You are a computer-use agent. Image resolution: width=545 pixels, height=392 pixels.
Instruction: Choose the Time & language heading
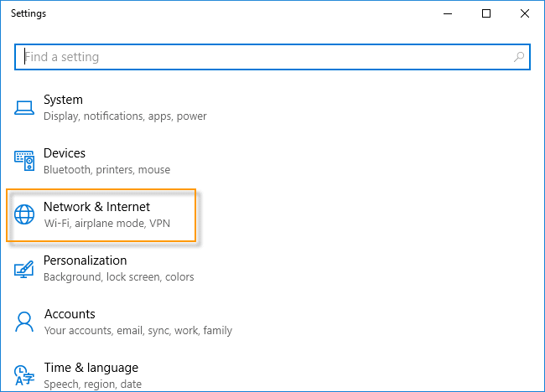tap(91, 368)
